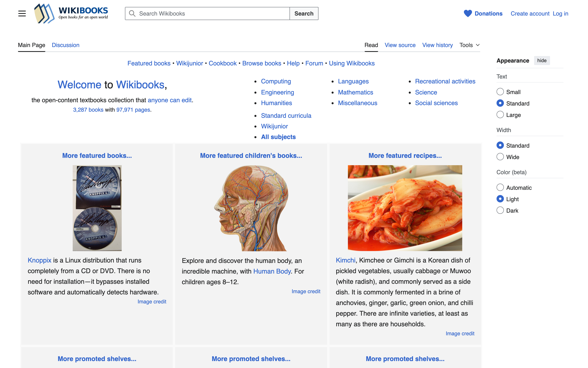Viewport: 588px width, 368px height.
Task: Open Browse books link
Action: point(262,63)
